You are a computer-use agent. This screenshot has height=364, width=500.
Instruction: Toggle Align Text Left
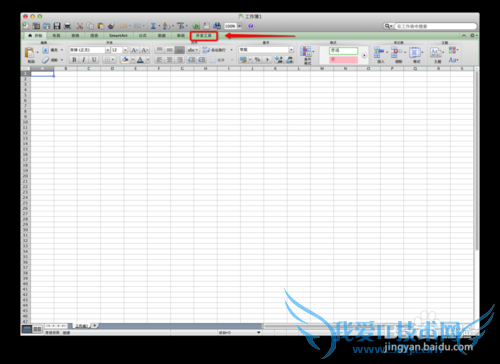(160, 60)
